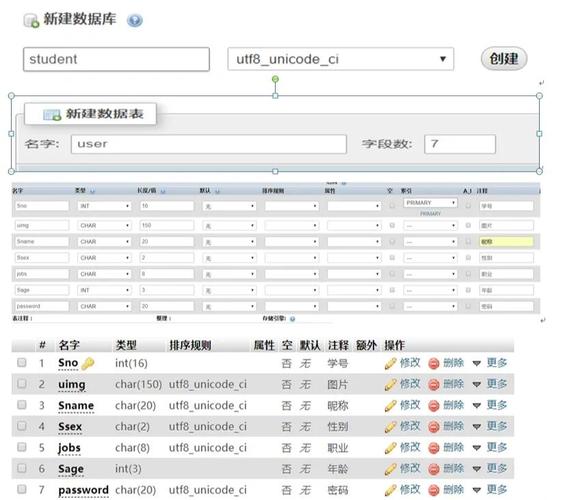Click the table name field containing user

(x=209, y=144)
